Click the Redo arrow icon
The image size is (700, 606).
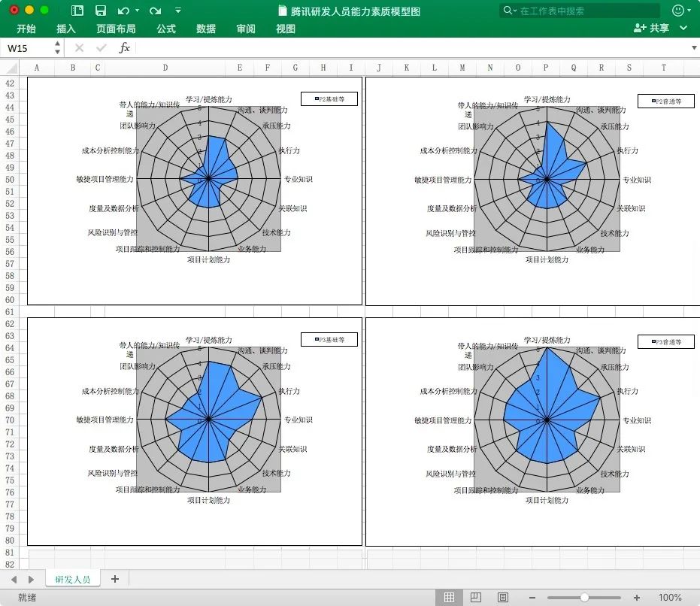(155, 11)
